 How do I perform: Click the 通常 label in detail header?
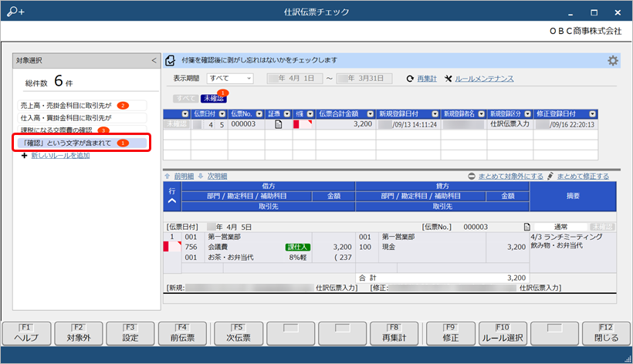pyautogui.click(x=560, y=227)
